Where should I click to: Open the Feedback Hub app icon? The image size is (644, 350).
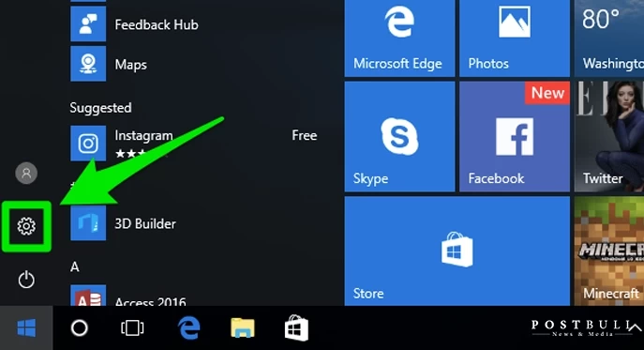coord(88,24)
